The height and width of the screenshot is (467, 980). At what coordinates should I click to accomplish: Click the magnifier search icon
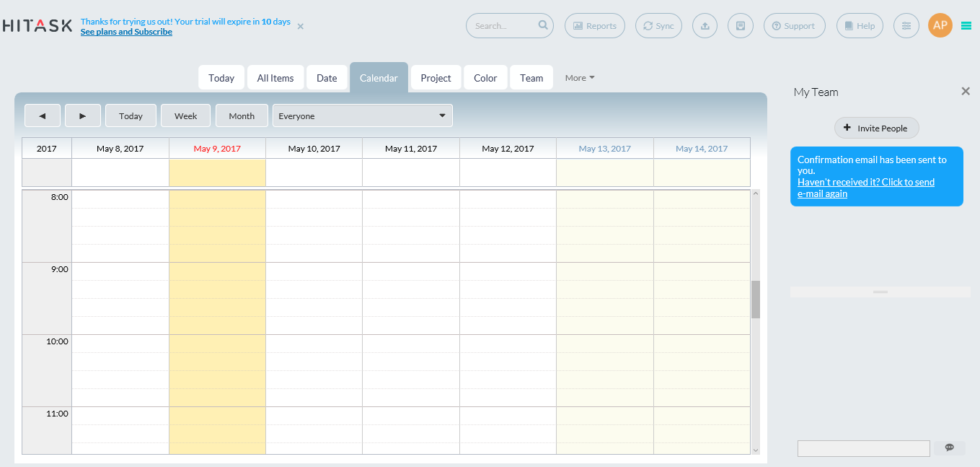point(543,25)
